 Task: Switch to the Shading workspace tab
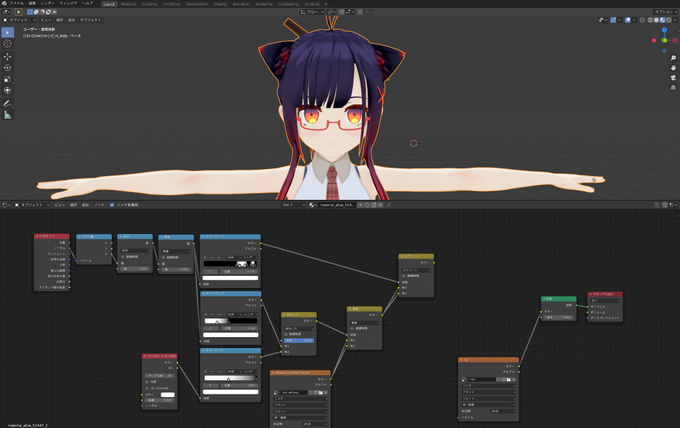[220, 4]
